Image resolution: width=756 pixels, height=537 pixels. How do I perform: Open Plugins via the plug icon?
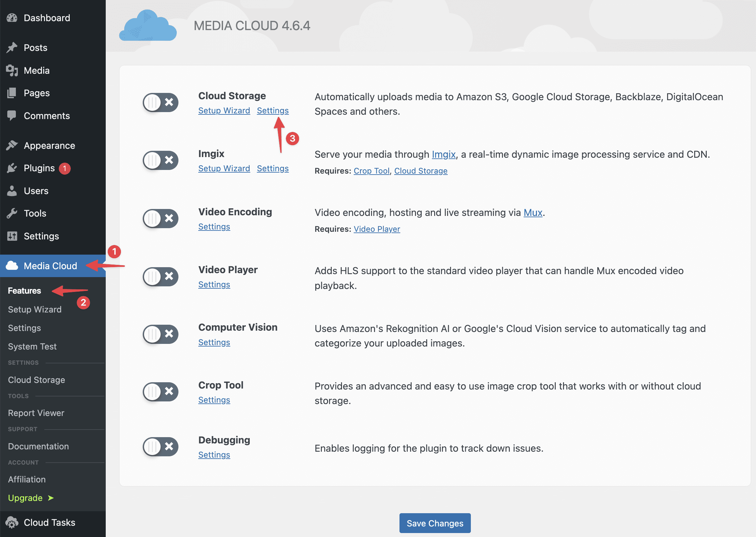click(x=12, y=168)
